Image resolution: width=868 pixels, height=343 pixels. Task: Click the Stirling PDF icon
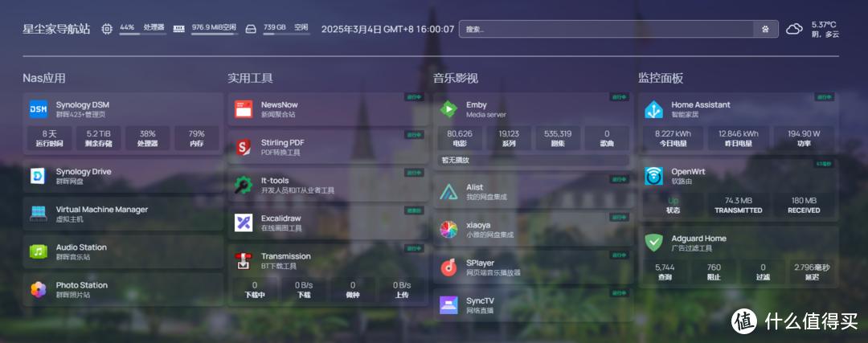click(244, 147)
